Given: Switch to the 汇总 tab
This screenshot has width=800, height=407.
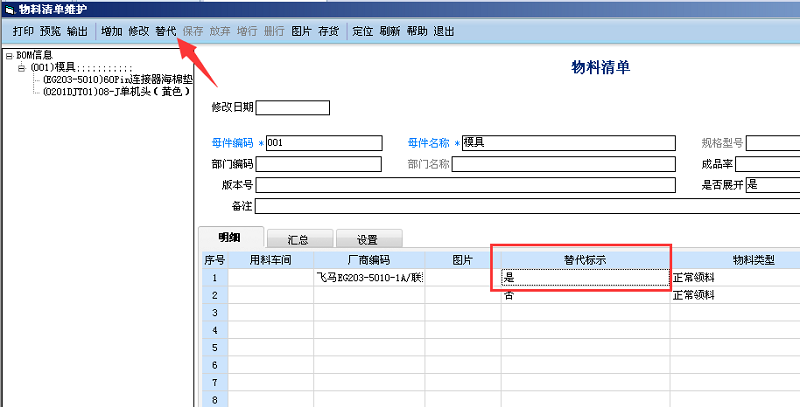Looking at the screenshot, I should click(300, 239).
